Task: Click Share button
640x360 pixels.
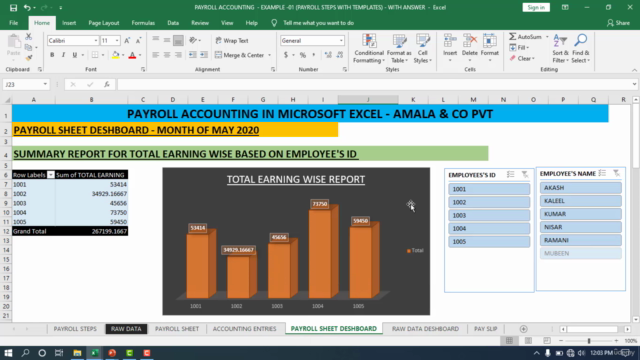Action: (x=618, y=23)
